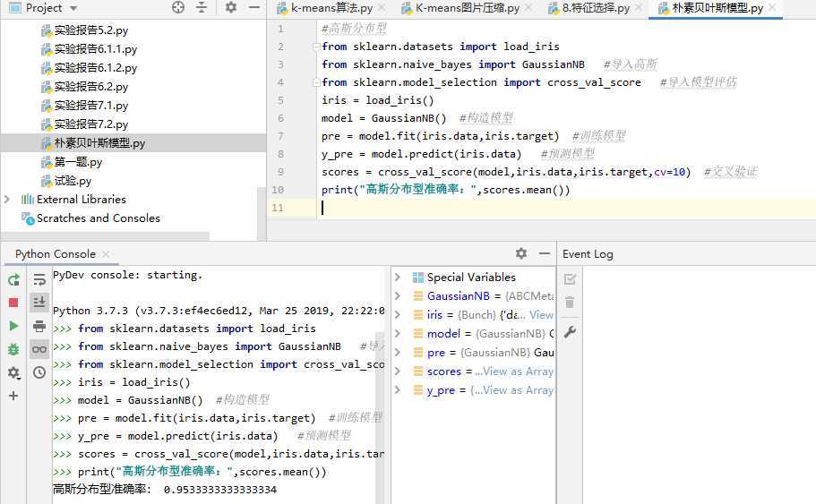This screenshot has width=816, height=504.
Task: Select the 朴素贝叶斯模型.py editor tab
Action: [x=717, y=8]
